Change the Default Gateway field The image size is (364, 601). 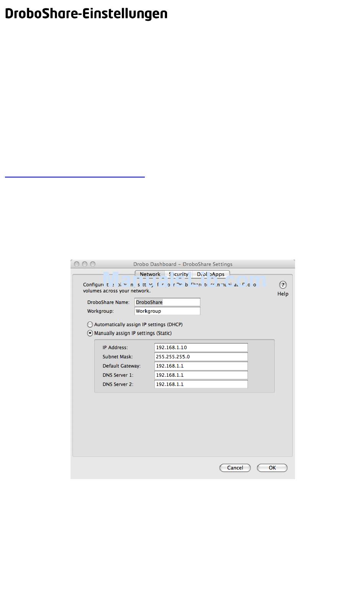click(201, 366)
